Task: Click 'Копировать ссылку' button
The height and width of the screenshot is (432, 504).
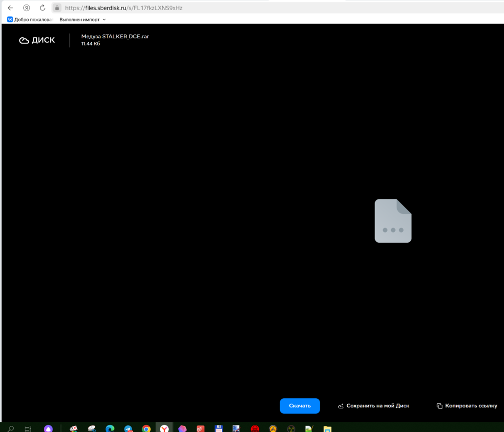Action: pyautogui.click(x=467, y=406)
